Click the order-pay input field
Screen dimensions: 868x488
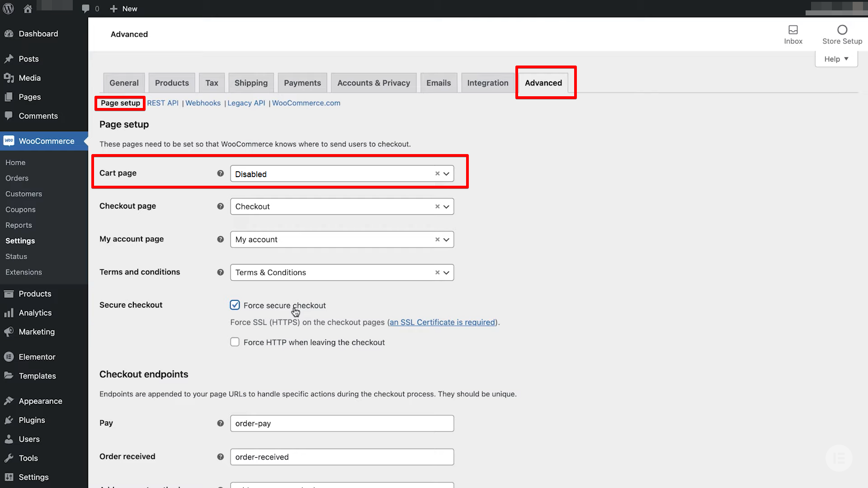pos(342,423)
